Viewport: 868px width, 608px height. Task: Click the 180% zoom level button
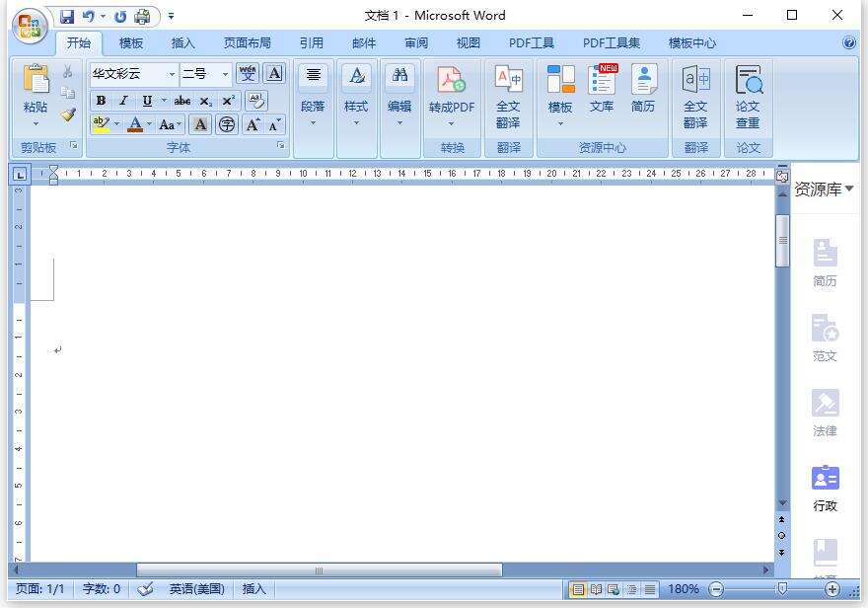tap(684, 589)
